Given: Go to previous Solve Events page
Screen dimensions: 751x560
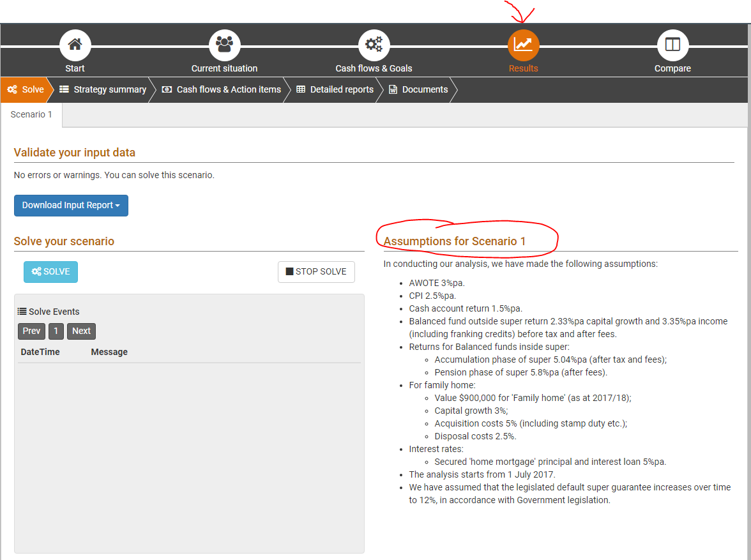Looking at the screenshot, I should point(31,331).
